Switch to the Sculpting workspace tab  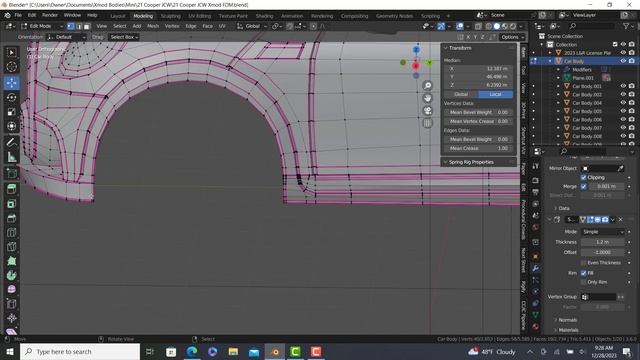point(170,16)
